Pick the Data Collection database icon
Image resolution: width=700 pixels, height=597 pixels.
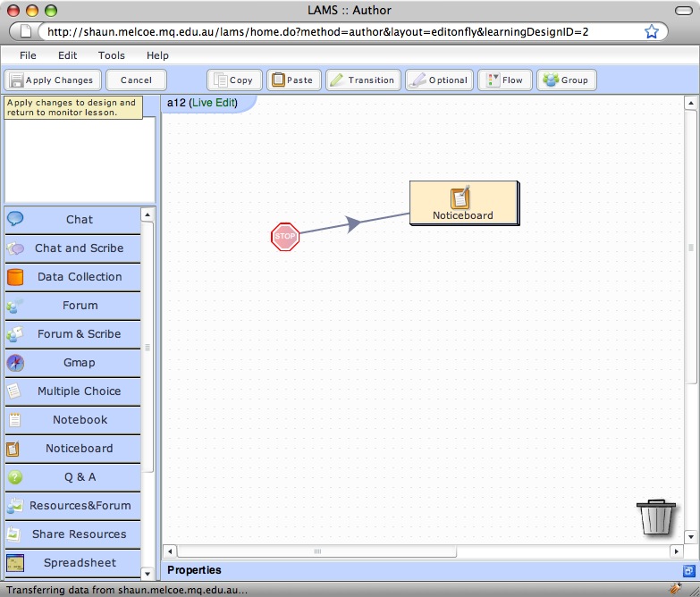[x=15, y=277]
